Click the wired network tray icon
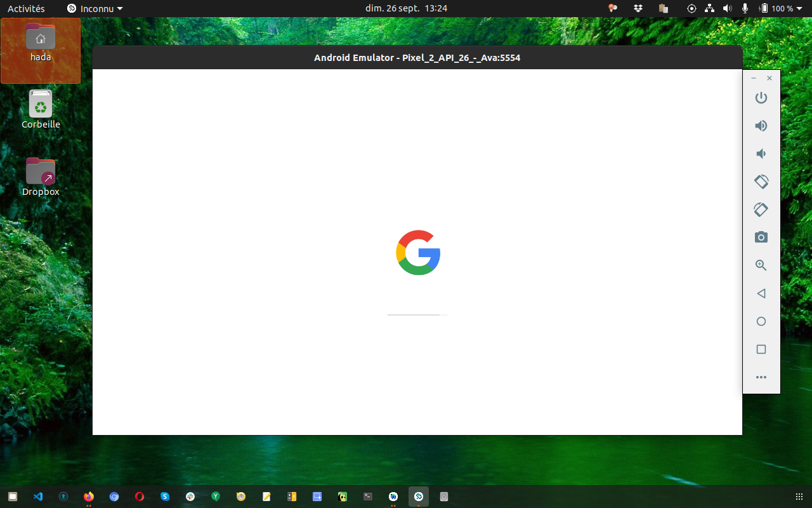812x508 pixels. pos(709,8)
